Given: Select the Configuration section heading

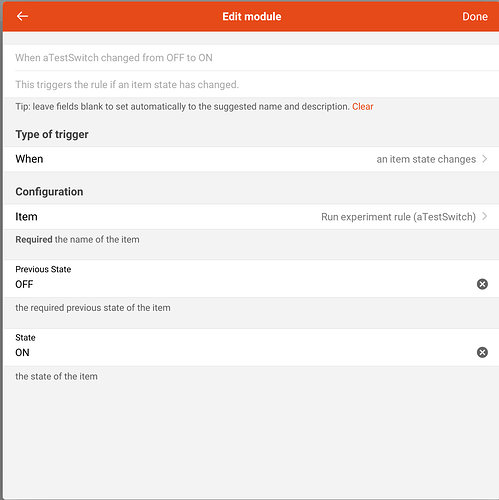Looking at the screenshot, I should coord(49,192).
